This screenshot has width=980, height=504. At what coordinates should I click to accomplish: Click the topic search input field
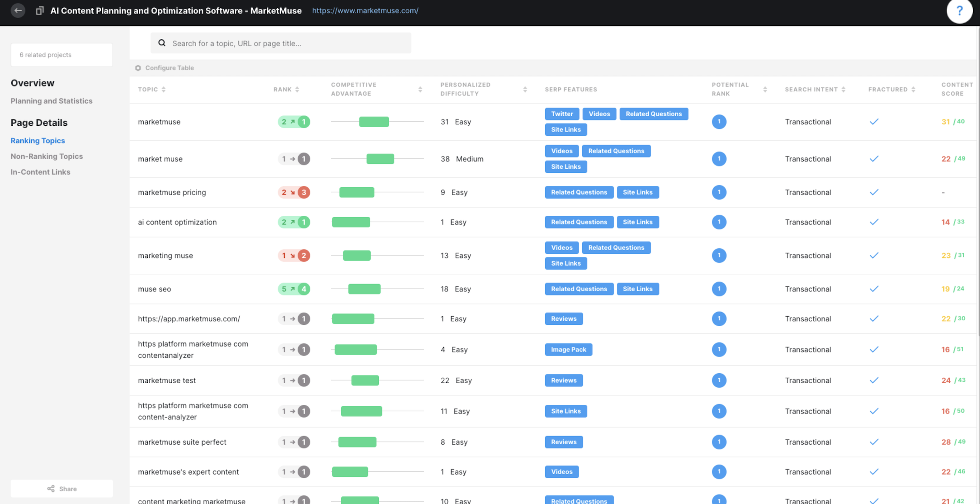pos(280,43)
